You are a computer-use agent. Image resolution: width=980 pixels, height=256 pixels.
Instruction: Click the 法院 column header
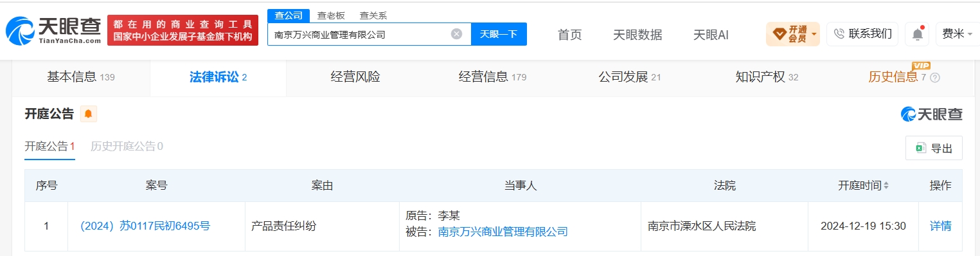point(724,186)
